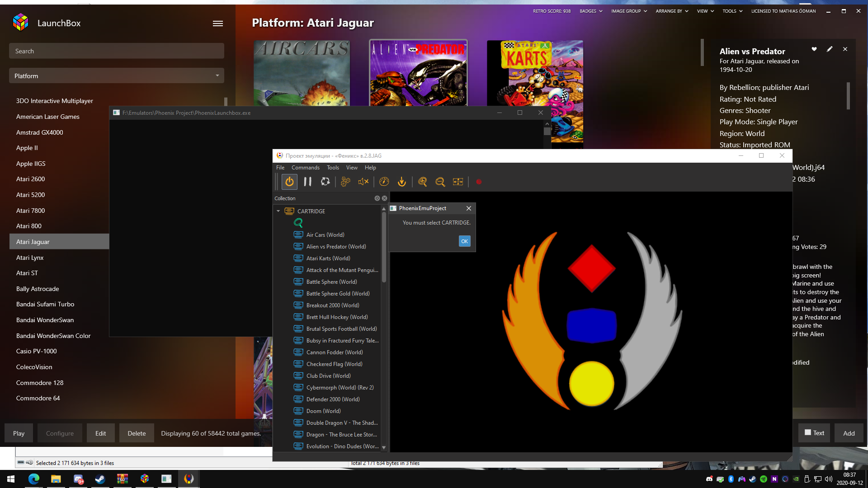
Task: Close the Collection panel
Action: coord(384,198)
